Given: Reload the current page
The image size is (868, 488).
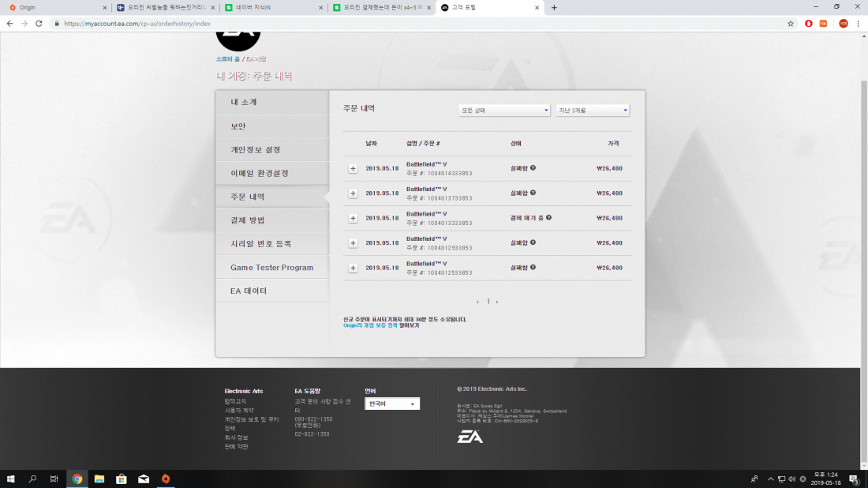Looking at the screenshot, I should click(39, 24).
